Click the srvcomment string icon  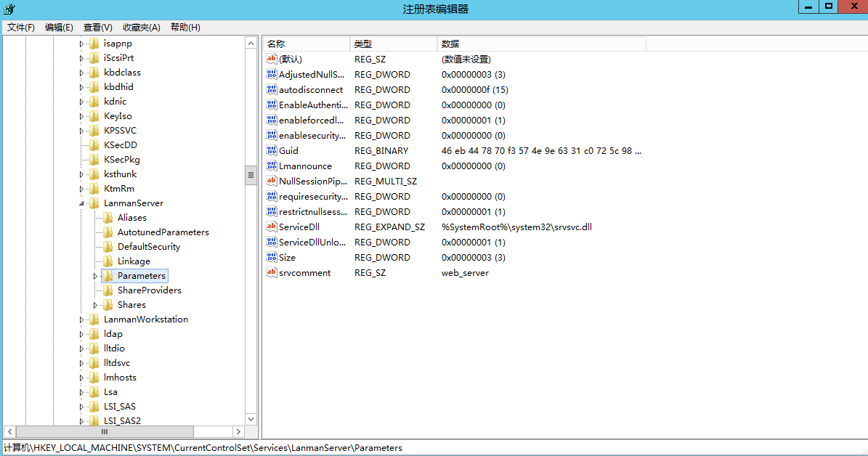click(x=271, y=272)
